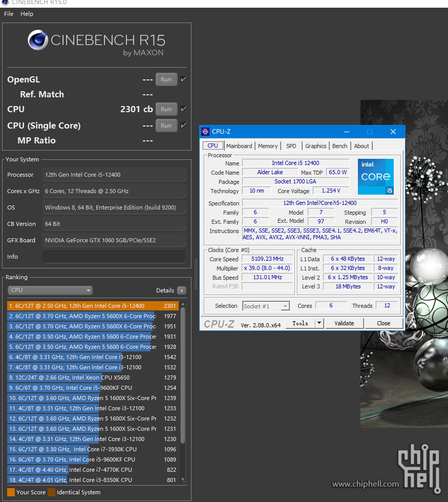
Task: Select rank 4 Ryzen 5 5600 row scoring 1931
Action: tap(93, 337)
